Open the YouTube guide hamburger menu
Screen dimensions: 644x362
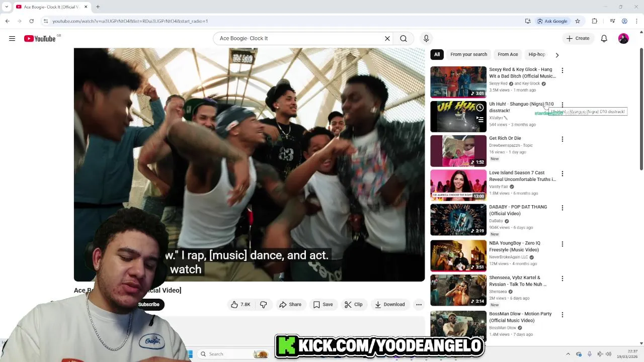[x=12, y=38]
